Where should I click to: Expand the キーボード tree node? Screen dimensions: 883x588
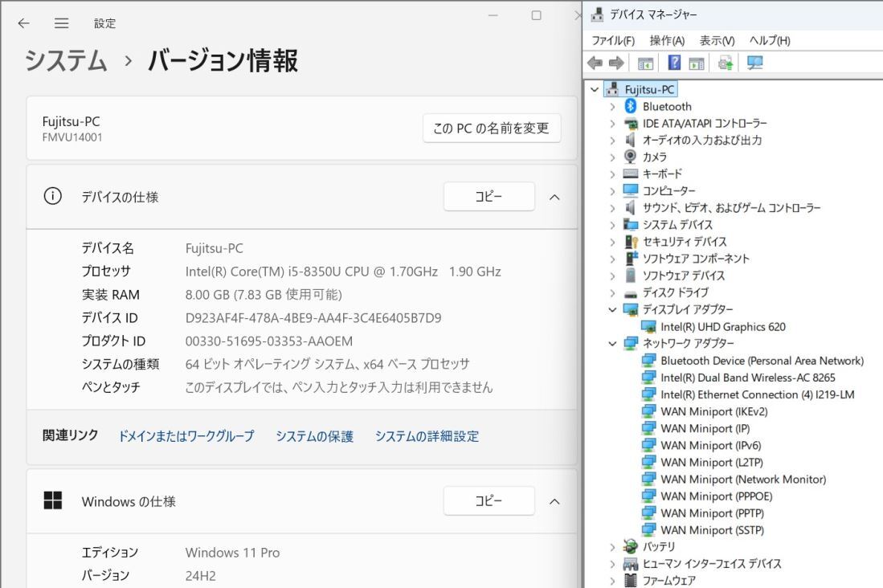613,174
